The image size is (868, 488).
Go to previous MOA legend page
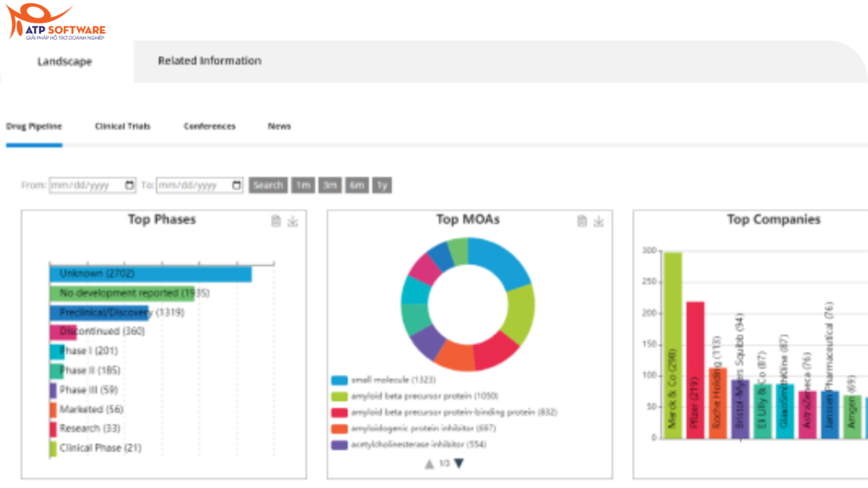click(429, 464)
